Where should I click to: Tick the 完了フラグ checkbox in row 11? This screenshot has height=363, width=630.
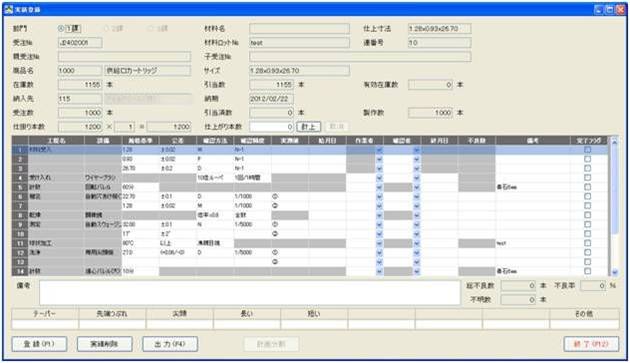pyautogui.click(x=588, y=243)
